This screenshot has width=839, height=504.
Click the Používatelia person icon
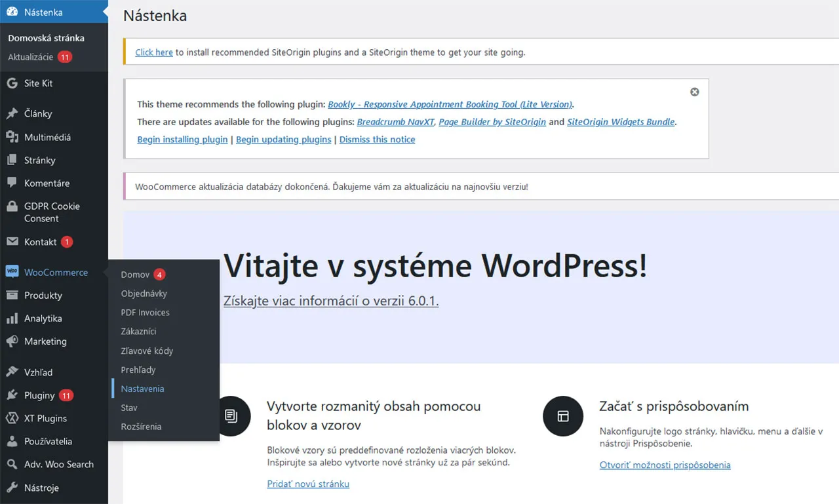[x=12, y=441]
